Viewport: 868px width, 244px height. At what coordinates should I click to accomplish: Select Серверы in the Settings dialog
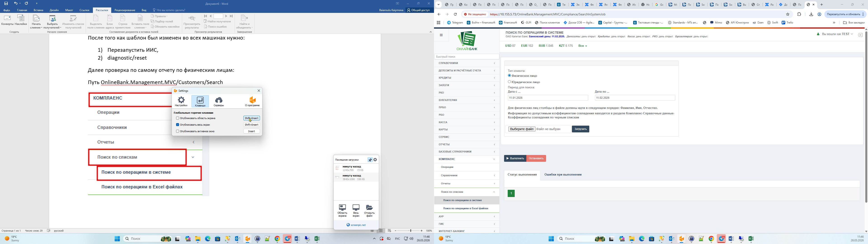(x=219, y=101)
